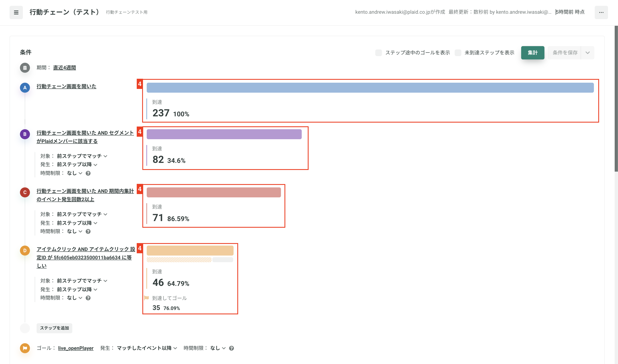Open step B 発生 前ステップ以降 dropdown
618x364 pixels.
point(77,165)
